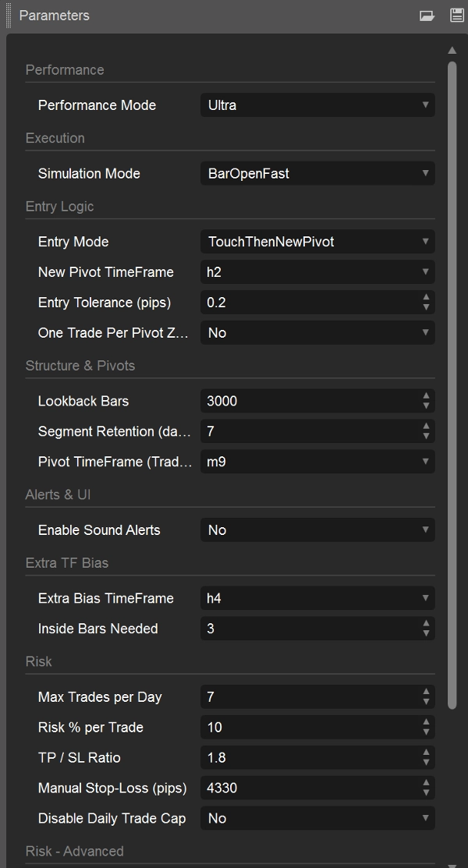This screenshot has width=468, height=868.
Task: Click the Risk % per Trade field
Action: coord(308,728)
